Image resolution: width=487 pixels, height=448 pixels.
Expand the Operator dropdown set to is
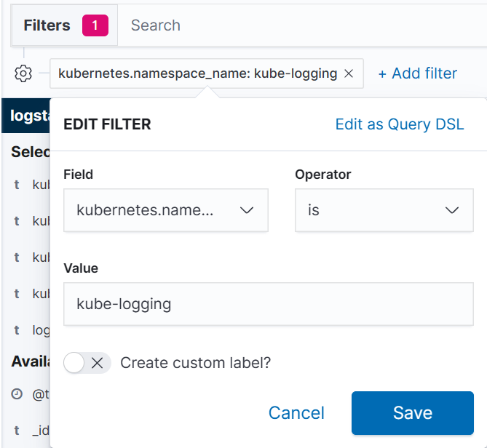[x=384, y=210]
